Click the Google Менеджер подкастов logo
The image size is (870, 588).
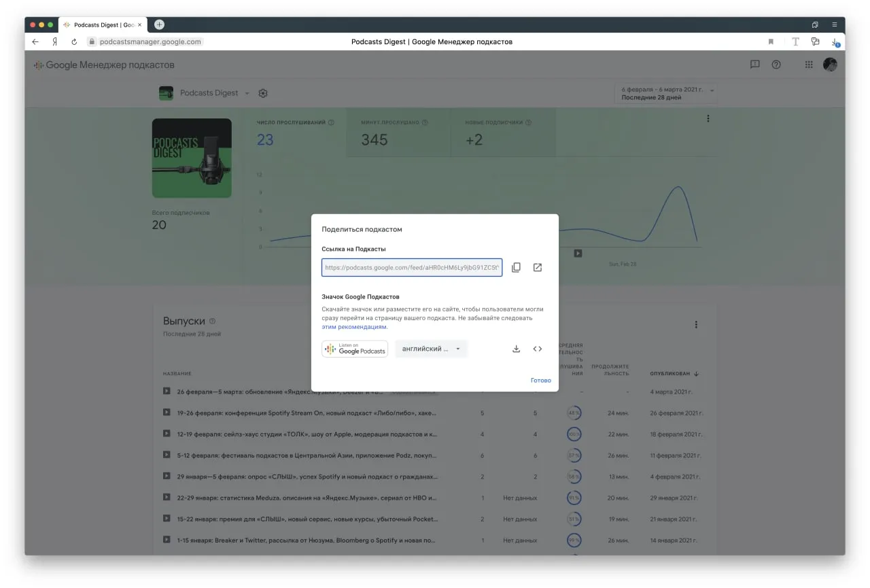104,65
